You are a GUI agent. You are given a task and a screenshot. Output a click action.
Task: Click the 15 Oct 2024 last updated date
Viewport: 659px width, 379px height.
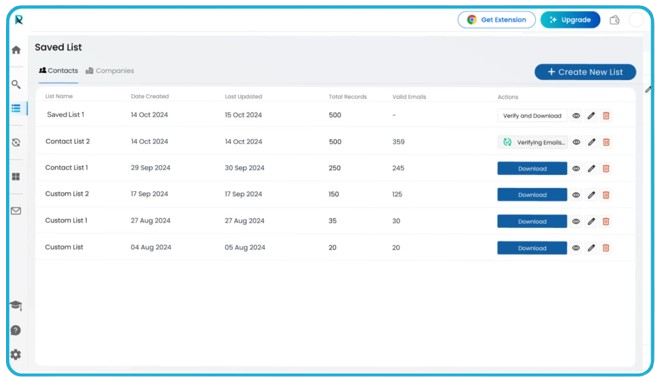[x=243, y=115]
